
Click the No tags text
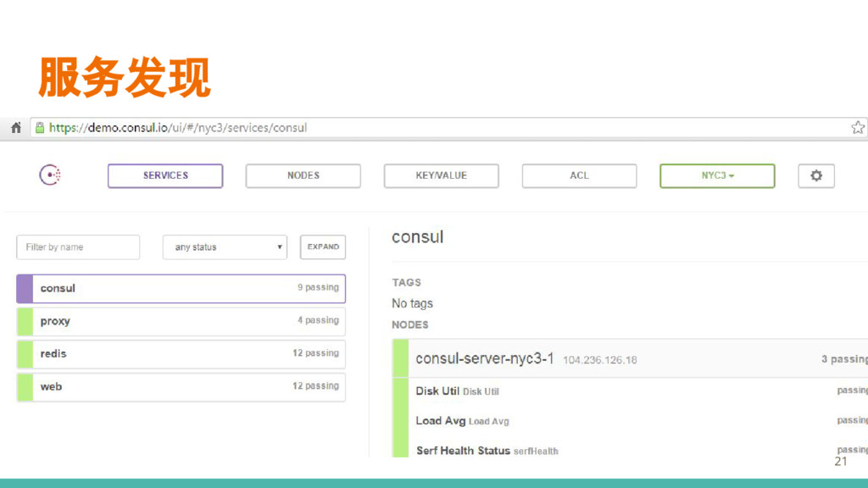pyautogui.click(x=413, y=303)
